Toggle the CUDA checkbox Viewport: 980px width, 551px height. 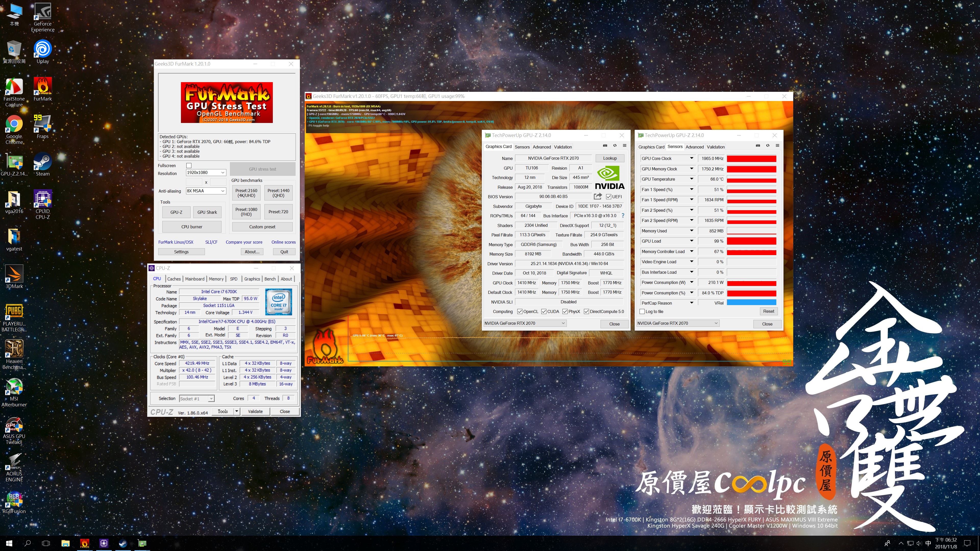point(544,311)
